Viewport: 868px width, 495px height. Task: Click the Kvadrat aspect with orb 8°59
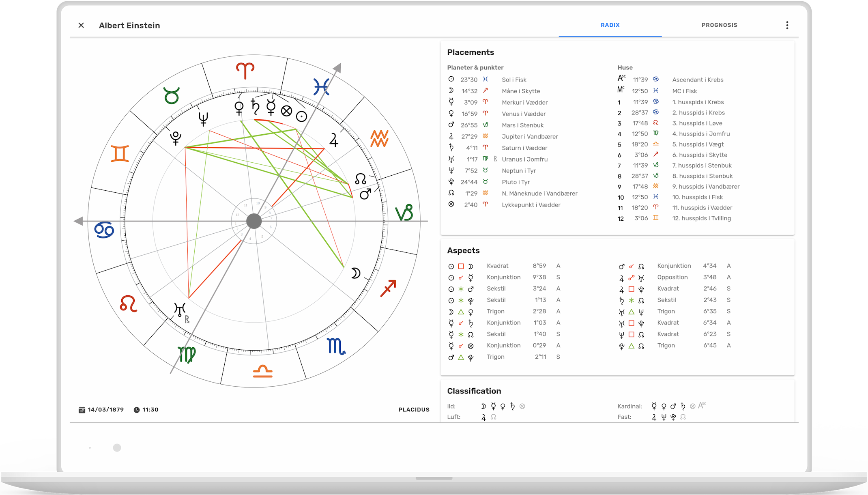(504, 266)
